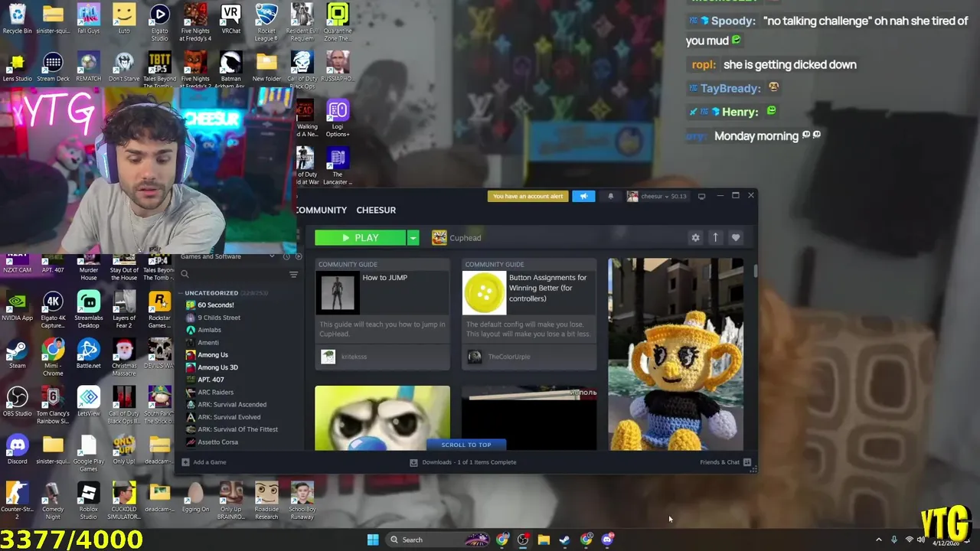Open advanced filter icon in library search
This screenshot has height=551, width=980.
click(293, 274)
